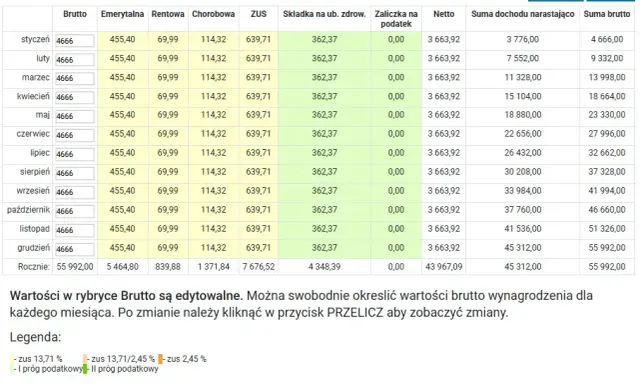Click październik Suma brutto 46 660,00
Screen dimensions: 640x384
607,210
